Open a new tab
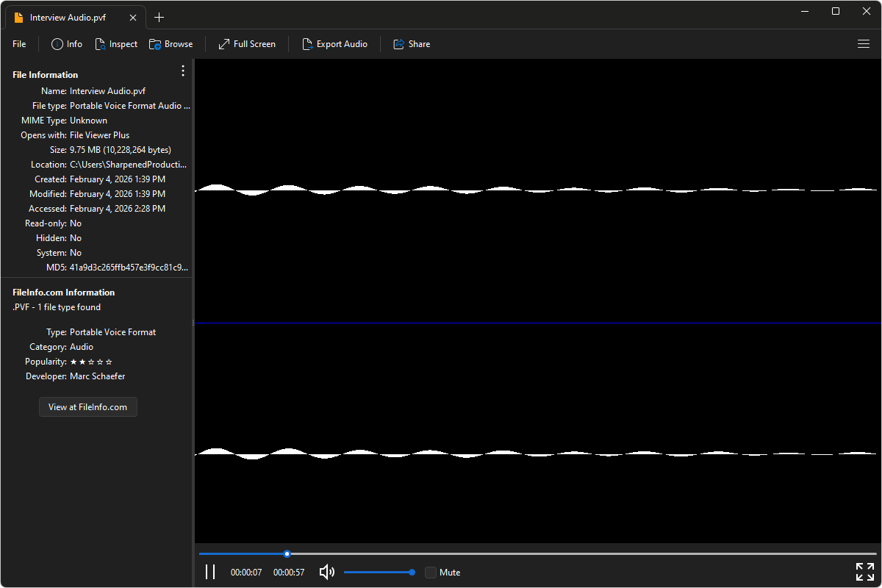 click(159, 16)
